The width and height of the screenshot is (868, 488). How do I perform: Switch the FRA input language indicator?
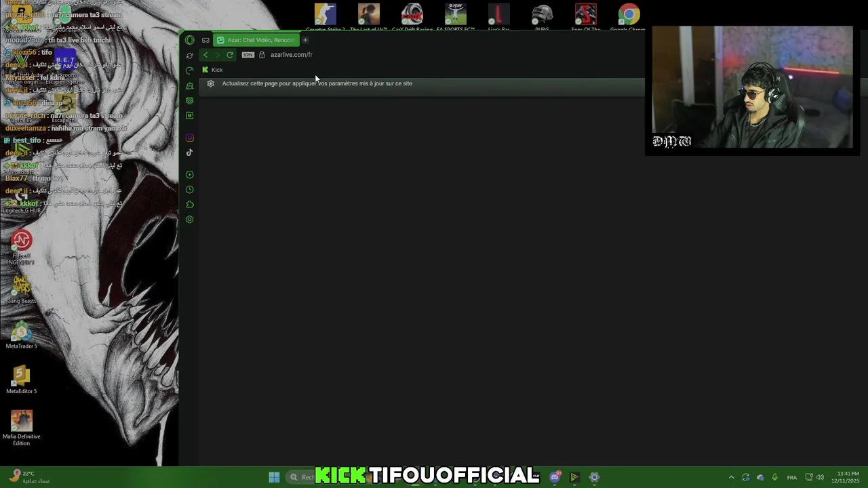click(x=791, y=477)
